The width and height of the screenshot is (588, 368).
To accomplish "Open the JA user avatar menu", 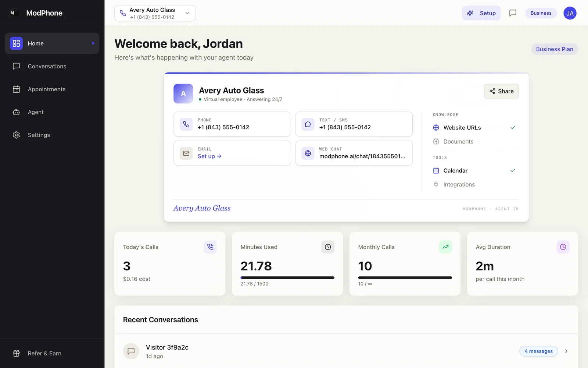I will [x=570, y=13].
